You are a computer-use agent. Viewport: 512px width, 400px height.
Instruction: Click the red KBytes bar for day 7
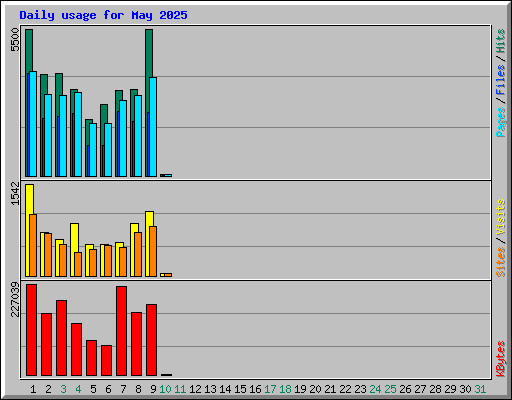[121, 331]
